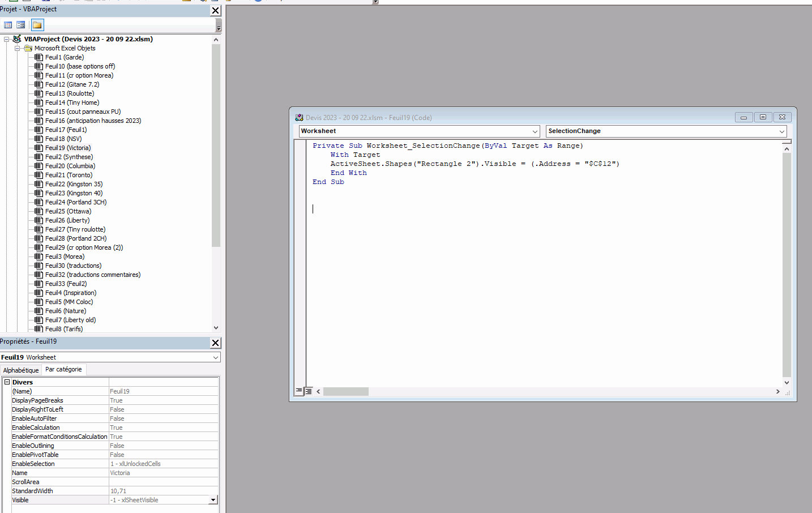Click the code window horizontal scrollbar thumb
The image size is (812, 513).
[345, 391]
